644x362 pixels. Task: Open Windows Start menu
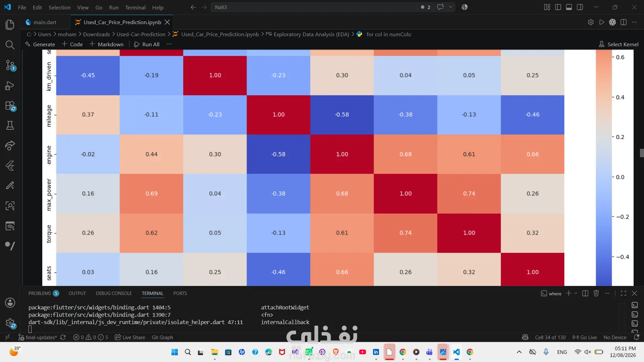point(174,352)
